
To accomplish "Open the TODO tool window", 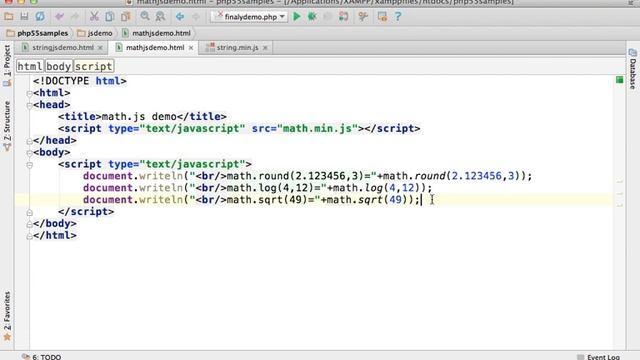I will pyautogui.click(x=41, y=357).
